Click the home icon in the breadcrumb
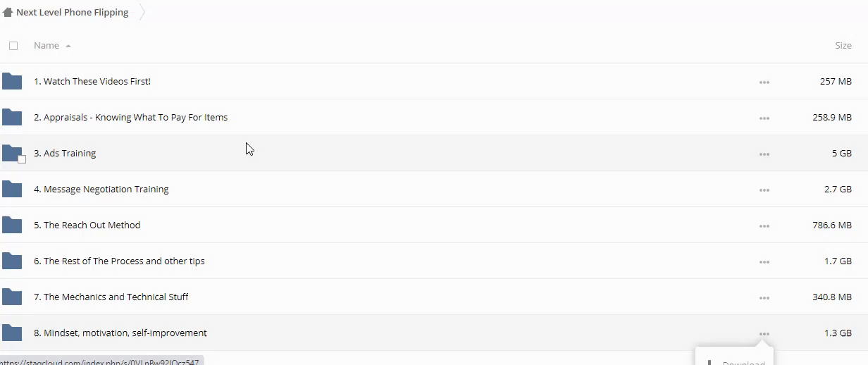This screenshot has height=365, width=868. click(x=8, y=12)
